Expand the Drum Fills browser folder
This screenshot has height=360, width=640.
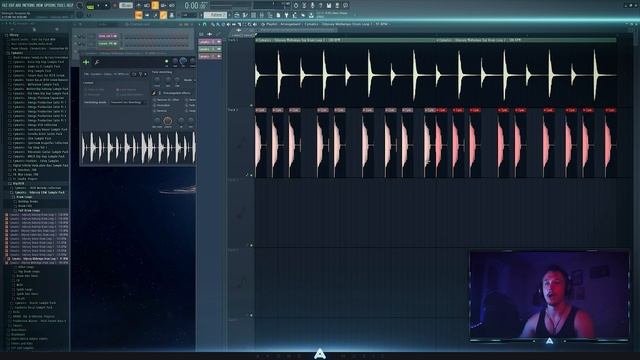point(24,206)
